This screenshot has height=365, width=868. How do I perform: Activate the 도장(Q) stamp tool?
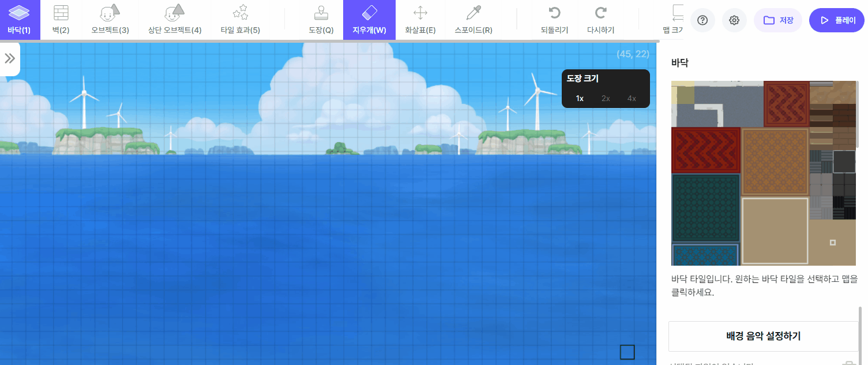pos(321,20)
